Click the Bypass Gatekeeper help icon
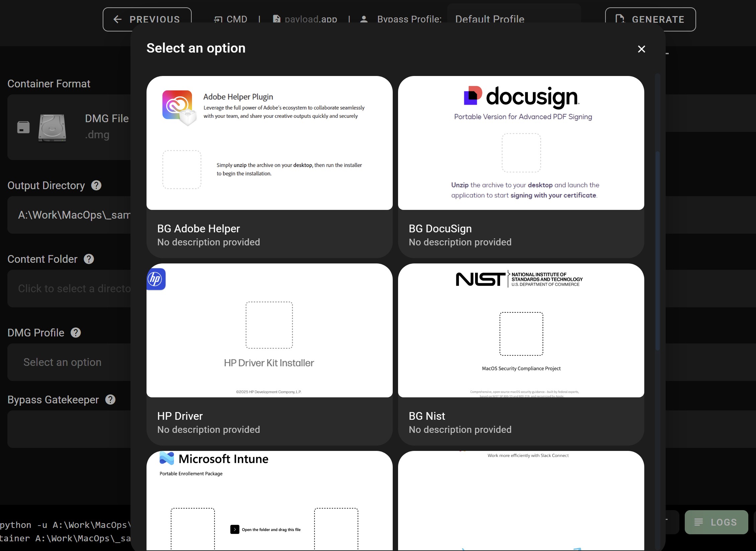Viewport: 756px width, 551px height. [110, 400]
